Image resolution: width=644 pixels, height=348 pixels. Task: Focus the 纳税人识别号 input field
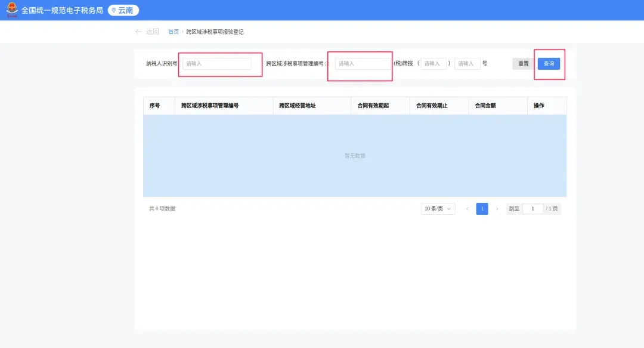(217, 64)
